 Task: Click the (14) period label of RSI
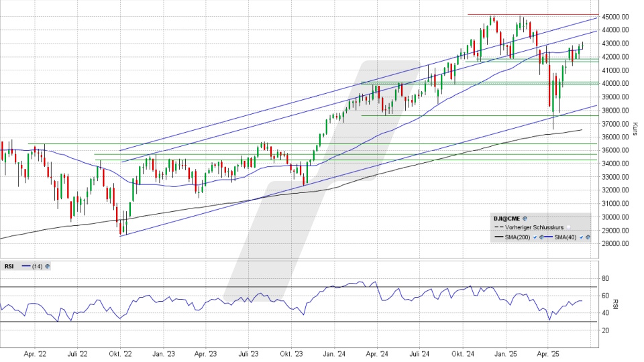(x=38, y=266)
